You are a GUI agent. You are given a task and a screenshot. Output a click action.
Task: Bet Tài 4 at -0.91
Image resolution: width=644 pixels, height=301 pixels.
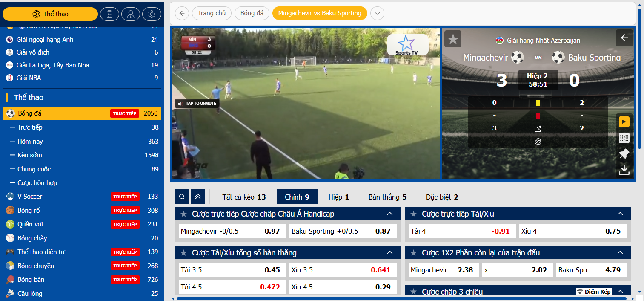click(462, 231)
